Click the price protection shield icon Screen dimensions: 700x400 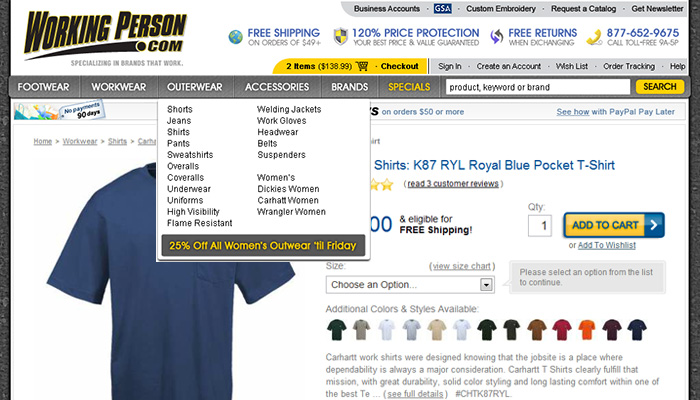pos(341,36)
